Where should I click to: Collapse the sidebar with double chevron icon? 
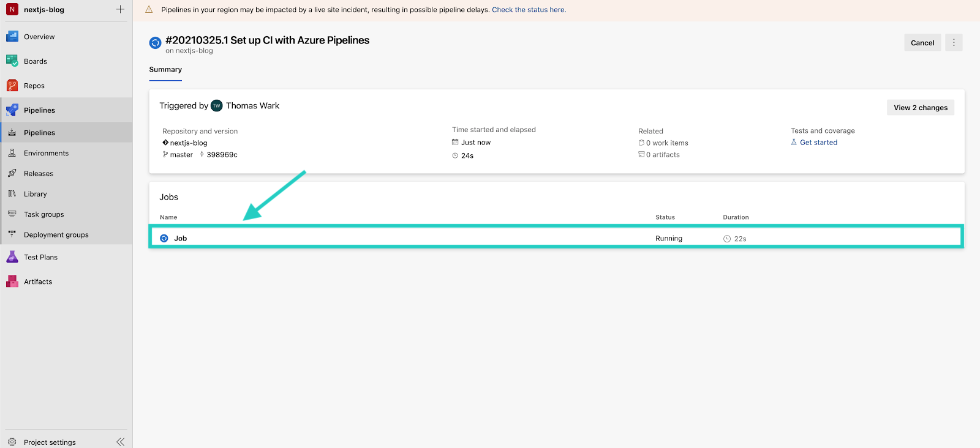[x=120, y=442]
